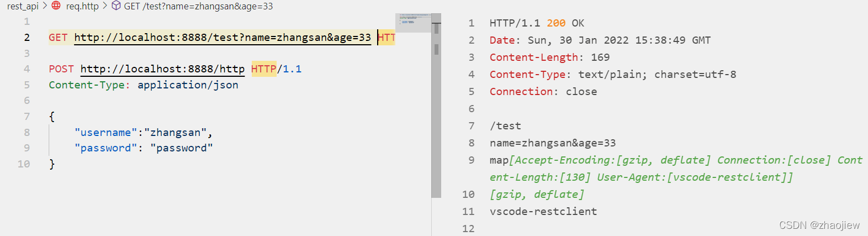Click the Date header in response
The image size is (868, 236).
(600, 40)
